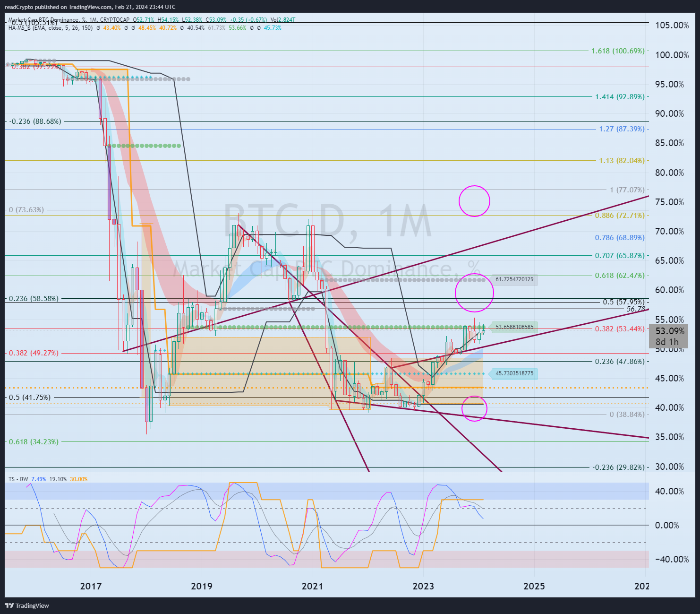
Task: Click the green 0.618 (34.23%) label on the left
Action: pos(34,442)
